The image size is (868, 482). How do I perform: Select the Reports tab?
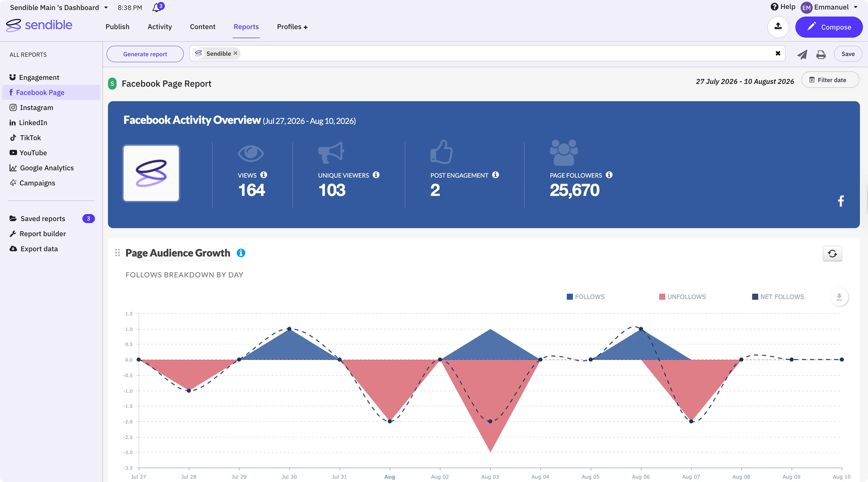pos(246,27)
